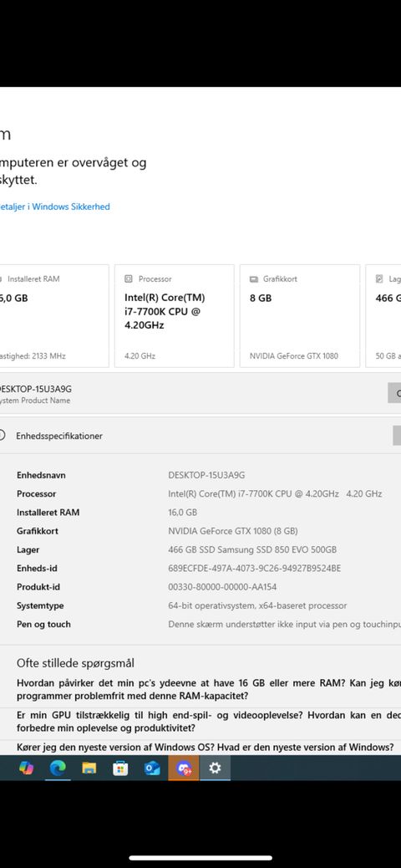
Task: Open Discord with 9+ notifications badge
Action: (x=184, y=768)
